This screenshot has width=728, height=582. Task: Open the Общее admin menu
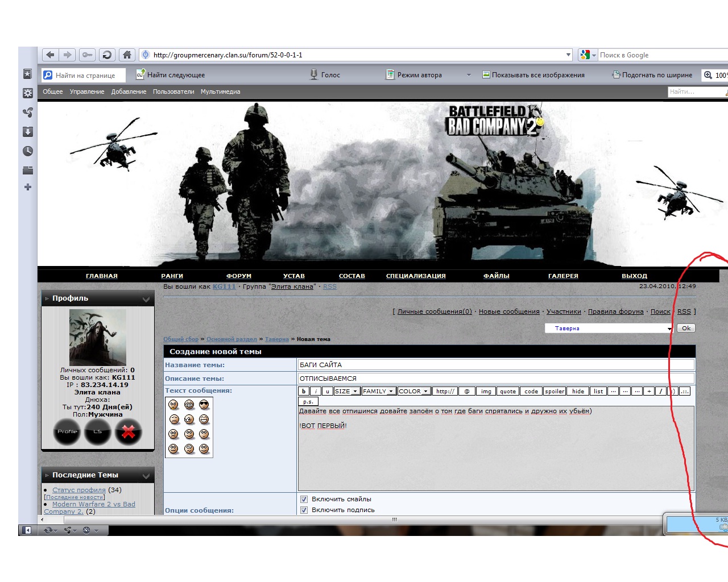[53, 92]
